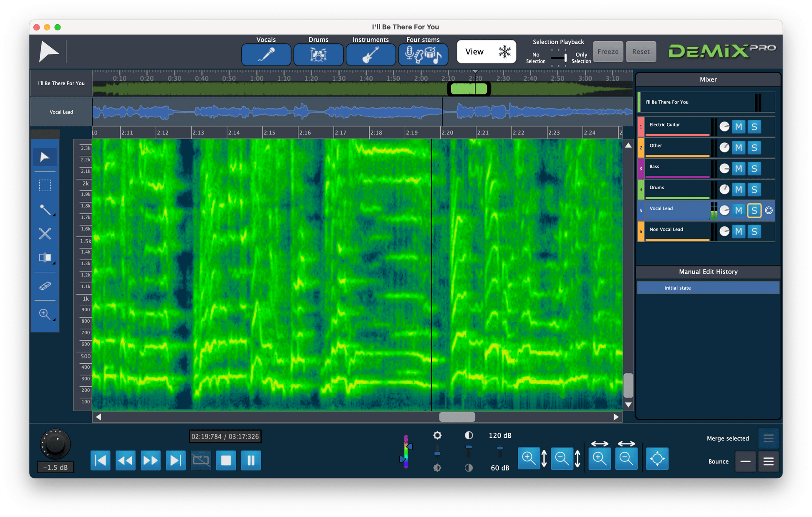Pick the Eraser tool
812x517 pixels.
pyautogui.click(x=45, y=286)
